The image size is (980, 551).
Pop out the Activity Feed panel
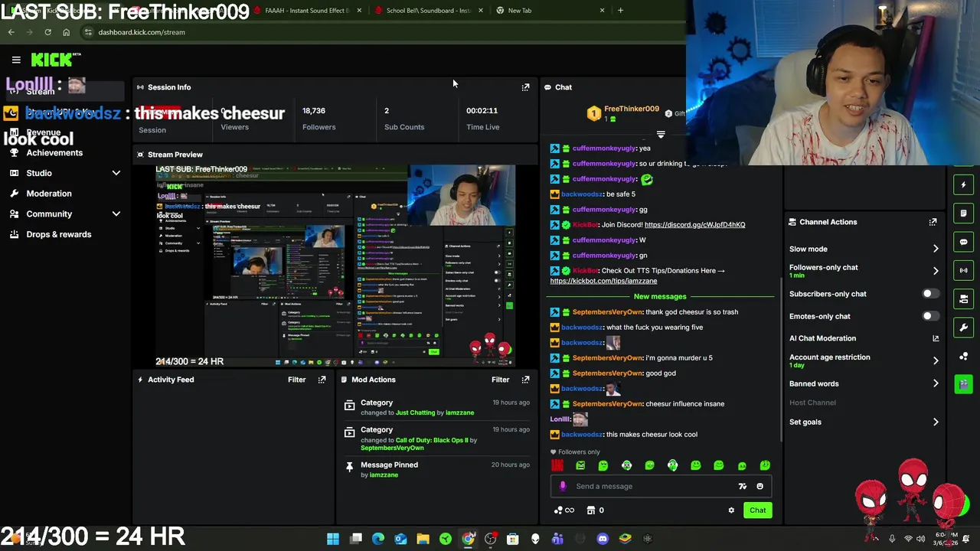322,380
